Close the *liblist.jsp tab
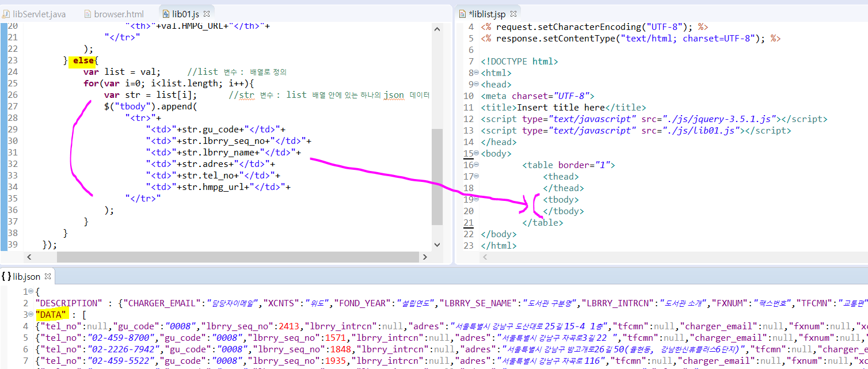This screenshot has height=369, width=868. tap(515, 13)
